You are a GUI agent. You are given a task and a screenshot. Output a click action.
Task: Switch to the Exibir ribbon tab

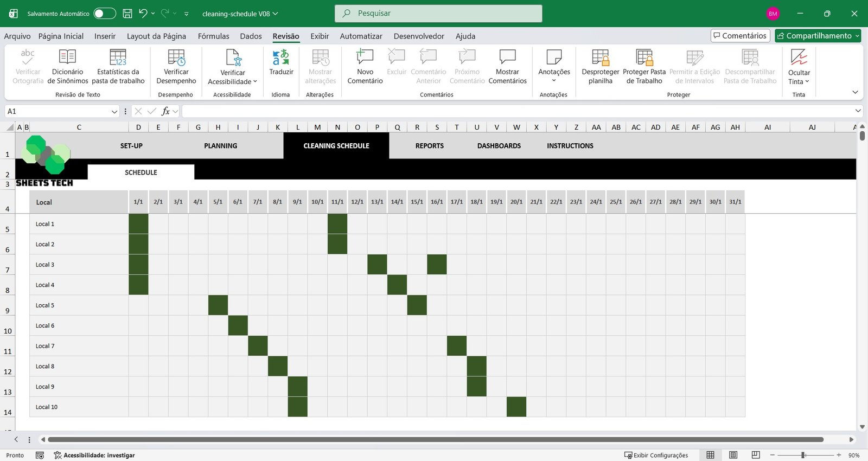(x=320, y=36)
